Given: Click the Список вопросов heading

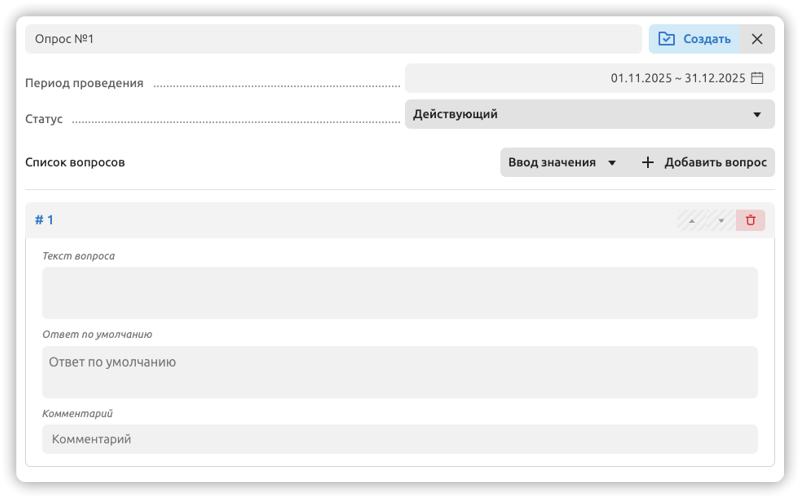Looking at the screenshot, I should point(75,162).
